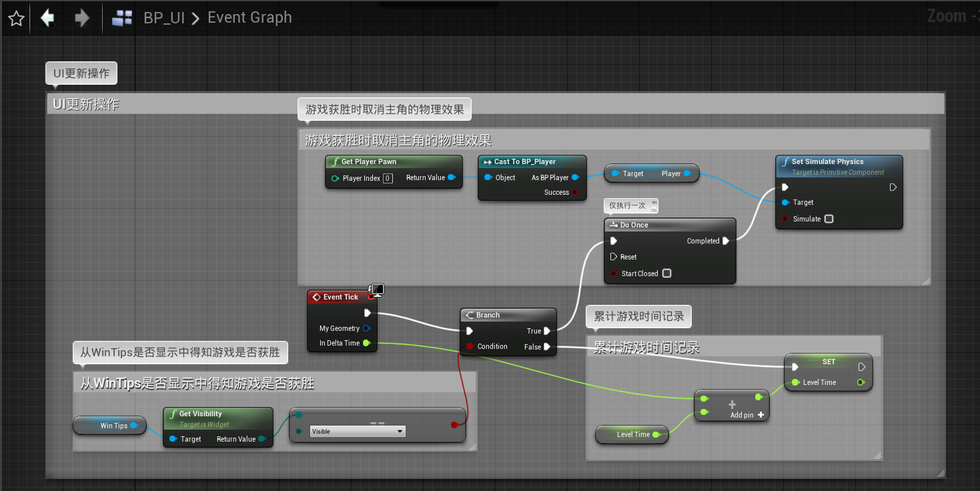The height and width of the screenshot is (491, 980).
Task: Click the Event Graph breadcrumb
Action: tap(250, 17)
